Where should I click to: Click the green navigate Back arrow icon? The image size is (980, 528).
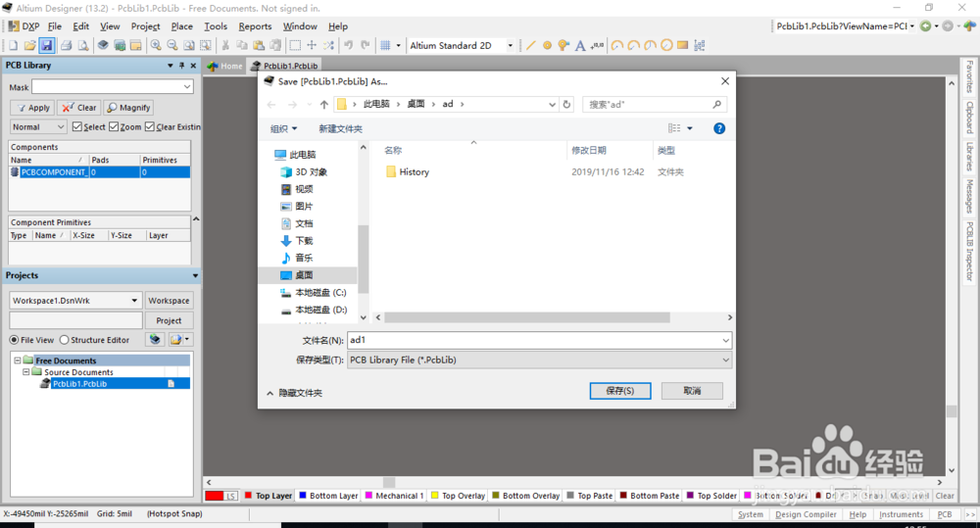926,26
